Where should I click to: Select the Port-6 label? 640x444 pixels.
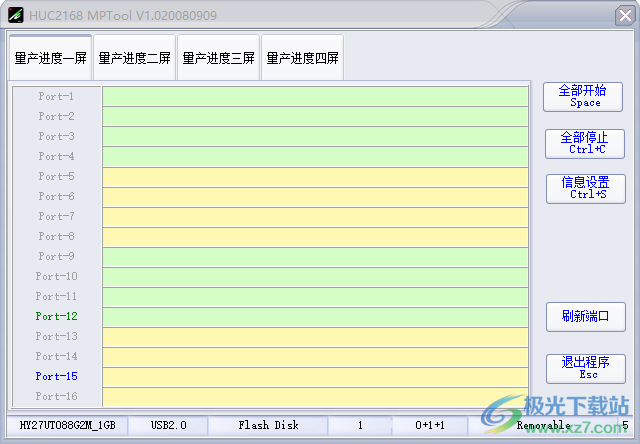(x=56, y=196)
